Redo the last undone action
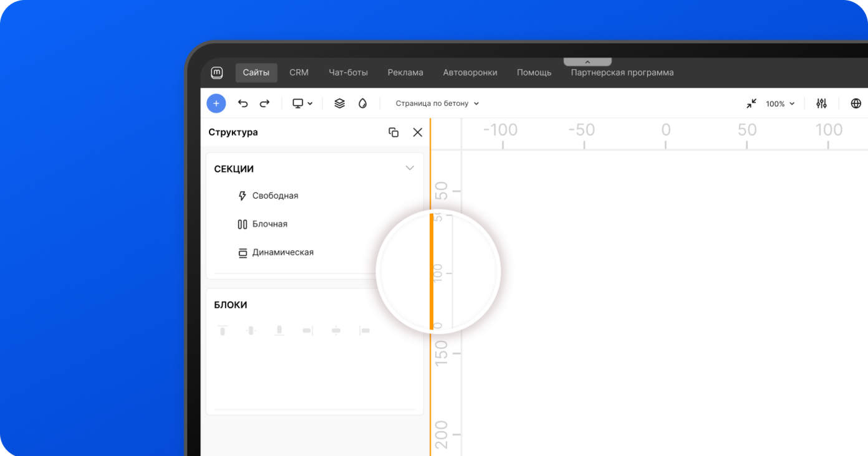 [x=264, y=103]
